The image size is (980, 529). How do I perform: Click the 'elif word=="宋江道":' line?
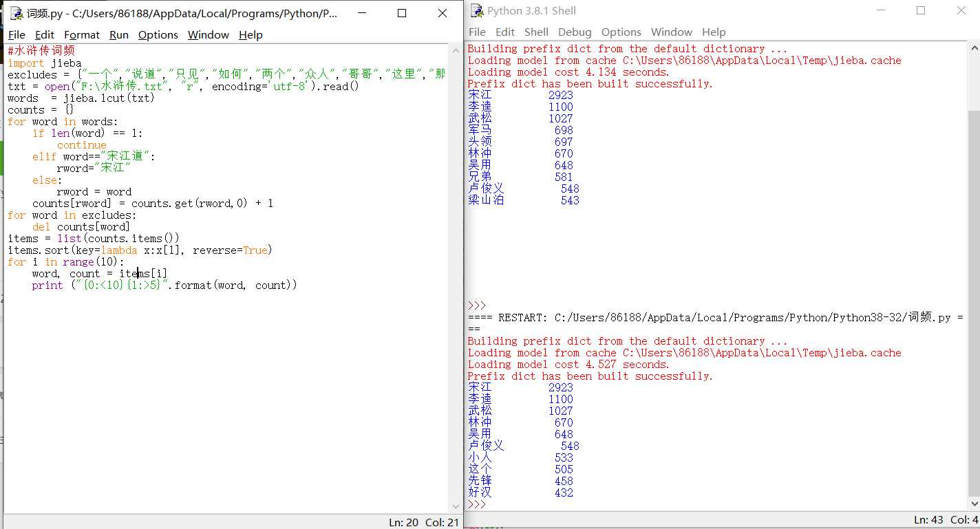(x=94, y=156)
